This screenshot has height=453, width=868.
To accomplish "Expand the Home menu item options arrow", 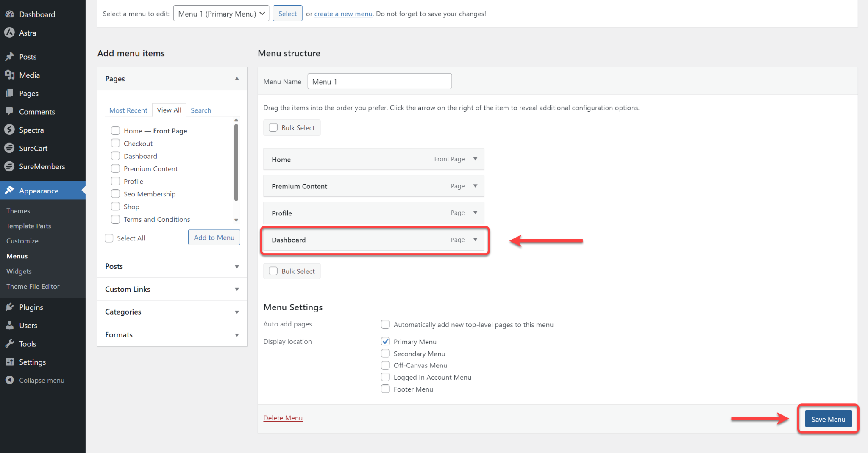I will tap(475, 159).
